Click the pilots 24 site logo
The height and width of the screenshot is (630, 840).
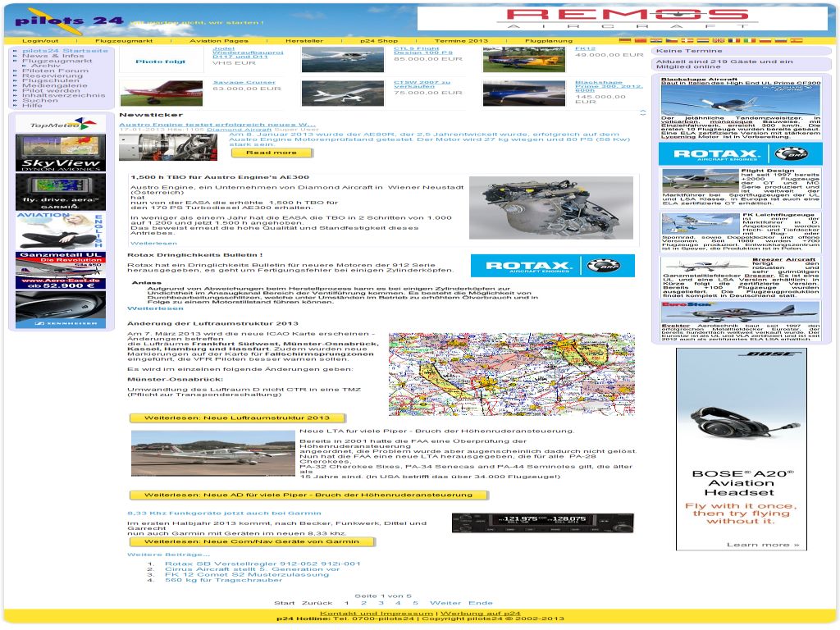click(70, 21)
